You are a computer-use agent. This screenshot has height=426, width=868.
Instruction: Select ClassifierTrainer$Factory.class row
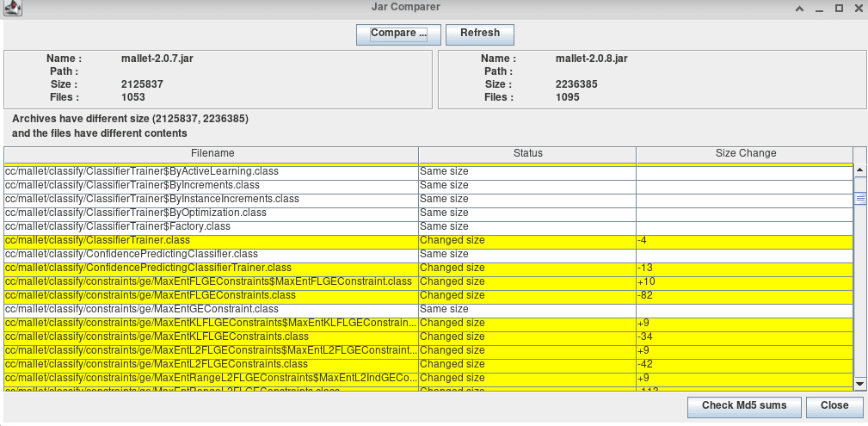[x=428, y=226]
